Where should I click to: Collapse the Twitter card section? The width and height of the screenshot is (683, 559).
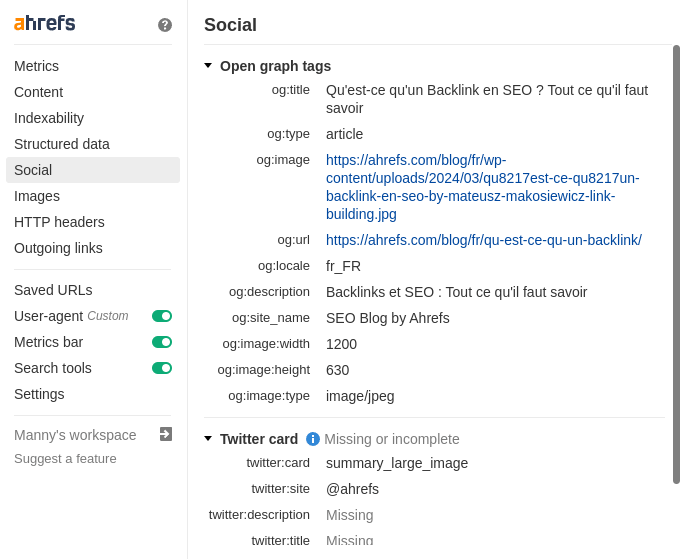point(208,439)
